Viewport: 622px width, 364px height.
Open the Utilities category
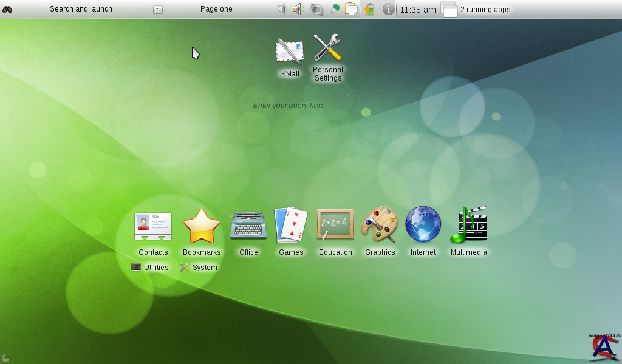click(x=150, y=268)
